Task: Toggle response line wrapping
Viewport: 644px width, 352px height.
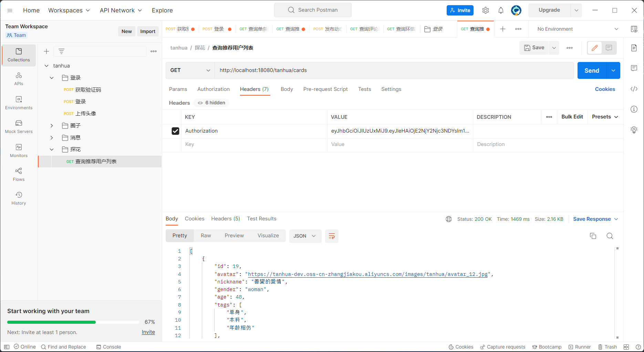Action: 332,236
